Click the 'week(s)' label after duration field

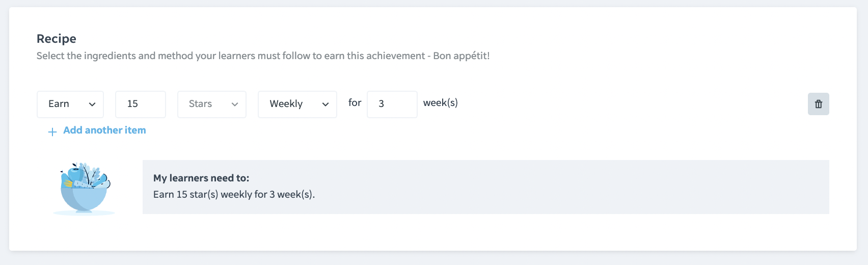(x=441, y=103)
